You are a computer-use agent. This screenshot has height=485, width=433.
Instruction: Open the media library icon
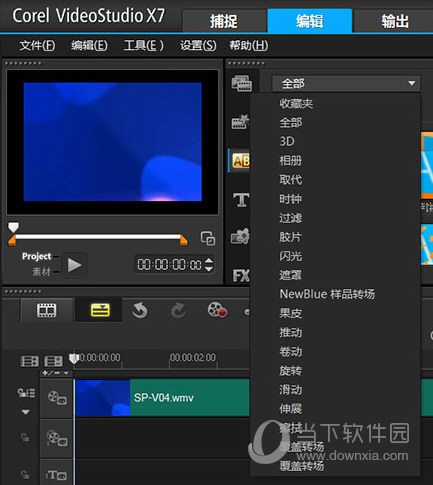pyautogui.click(x=241, y=83)
